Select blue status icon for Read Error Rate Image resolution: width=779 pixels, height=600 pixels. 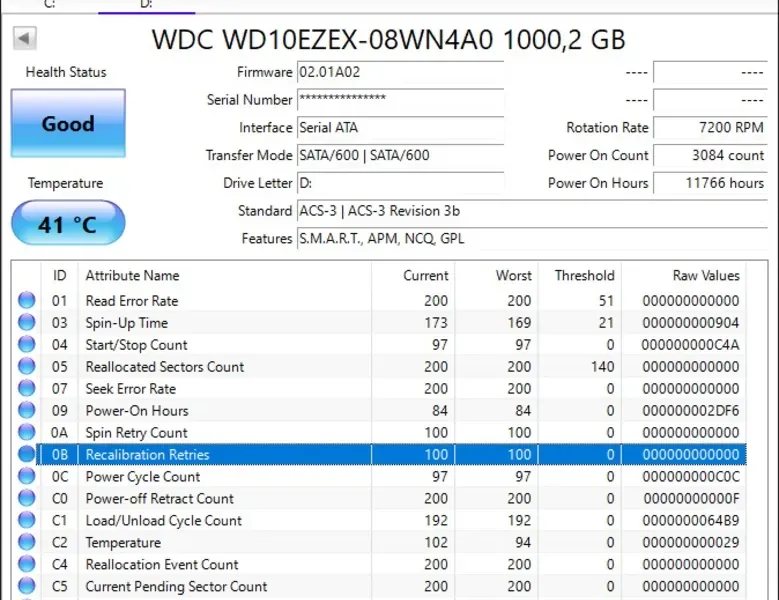27,300
